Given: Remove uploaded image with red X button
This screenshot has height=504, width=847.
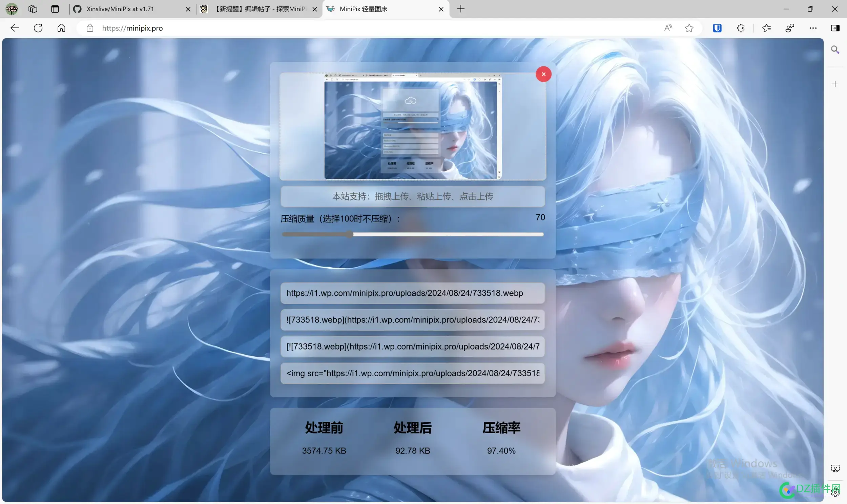Looking at the screenshot, I should (x=543, y=74).
